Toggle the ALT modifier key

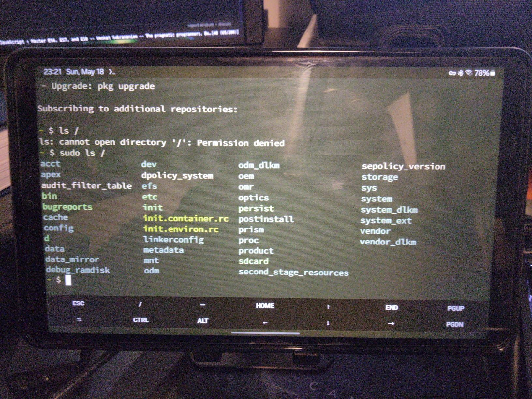202,321
